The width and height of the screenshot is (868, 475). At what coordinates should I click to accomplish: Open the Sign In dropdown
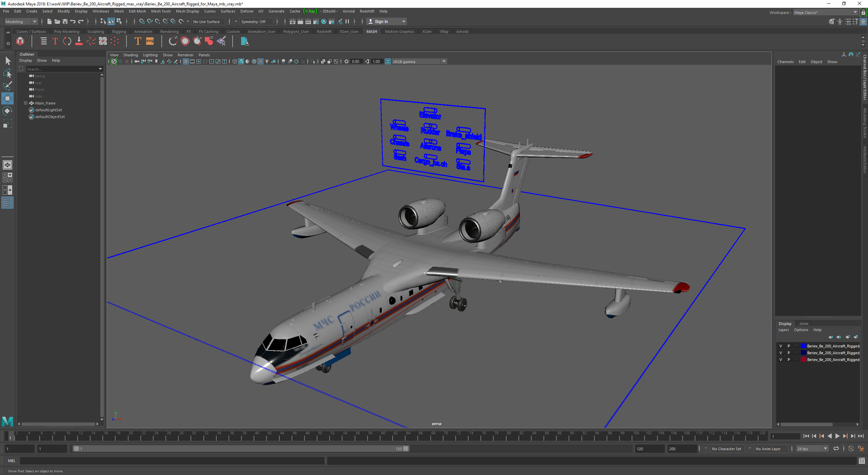[x=387, y=21]
